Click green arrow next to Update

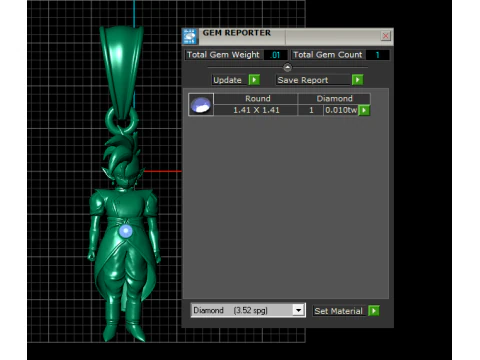254,80
